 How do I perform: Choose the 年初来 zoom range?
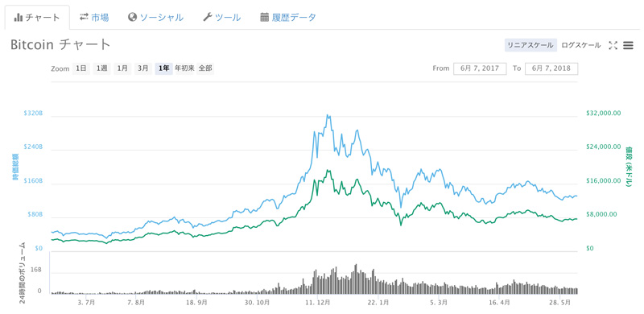click(184, 68)
